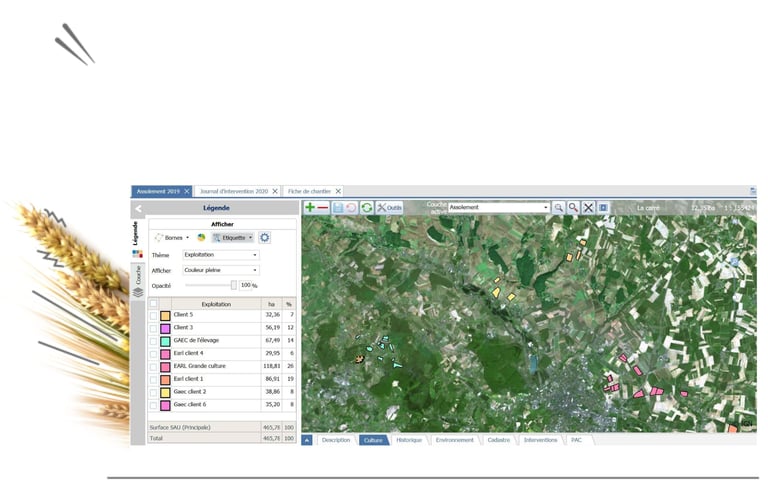Open the Culture tab
This screenshot has width=768, height=500.
pyautogui.click(x=373, y=440)
